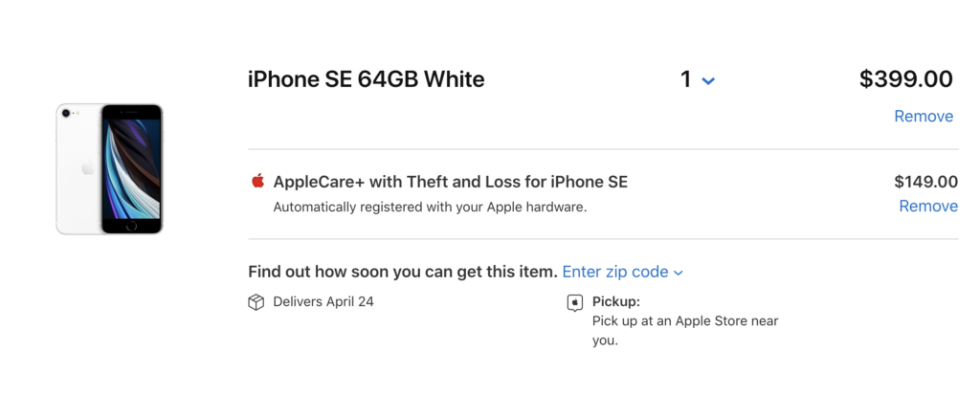The image size is (980, 395).
Task: Click the Find out how soon text
Action: pos(402,272)
